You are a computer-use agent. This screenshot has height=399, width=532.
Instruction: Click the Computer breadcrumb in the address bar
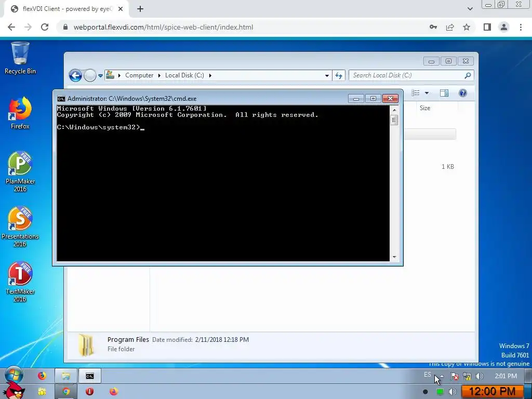[139, 75]
